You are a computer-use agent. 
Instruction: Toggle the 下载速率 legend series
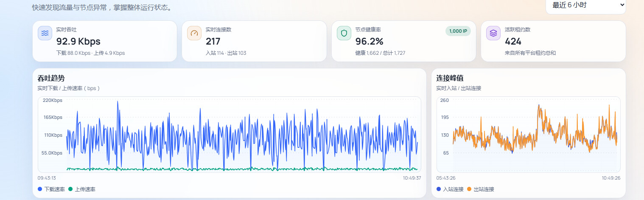(x=51, y=189)
